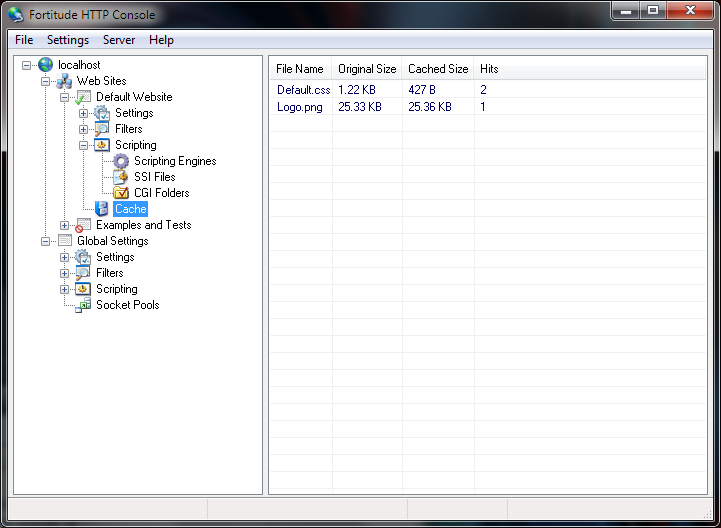The image size is (721, 528).
Task: Click the Web Sites network icon
Action: point(64,81)
